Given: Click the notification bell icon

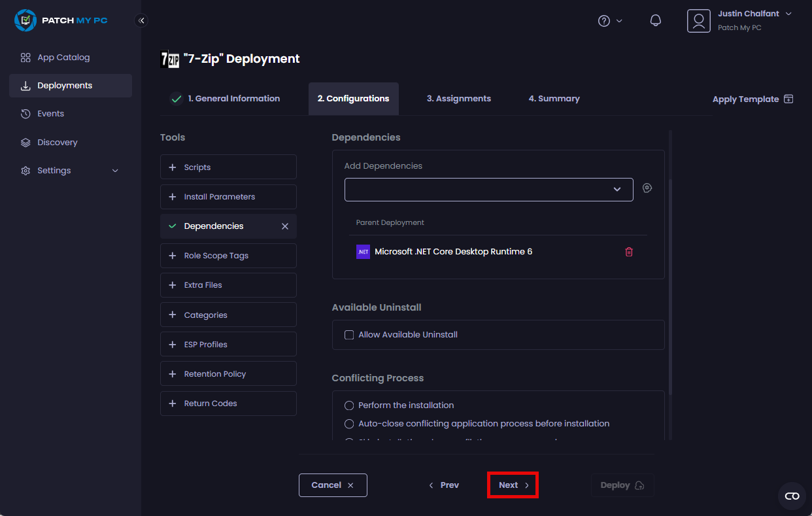Looking at the screenshot, I should point(655,21).
